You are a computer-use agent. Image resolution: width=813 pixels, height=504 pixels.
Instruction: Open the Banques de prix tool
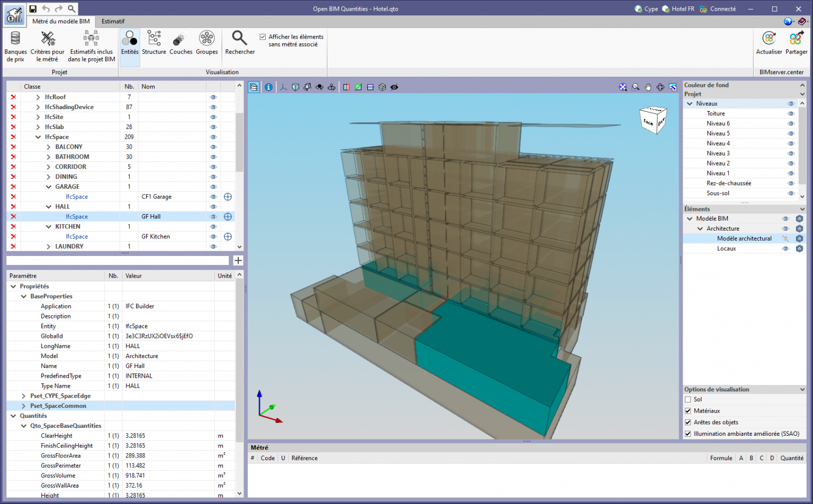point(15,43)
